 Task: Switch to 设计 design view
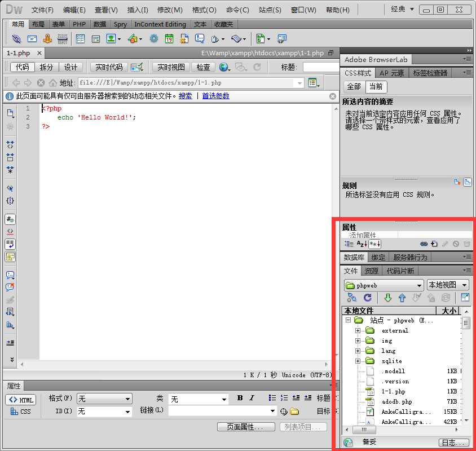70,67
